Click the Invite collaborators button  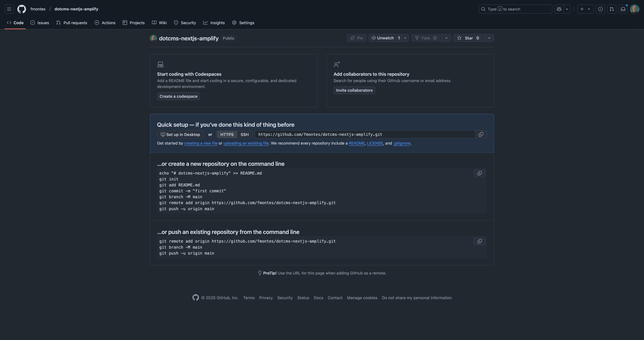click(354, 90)
